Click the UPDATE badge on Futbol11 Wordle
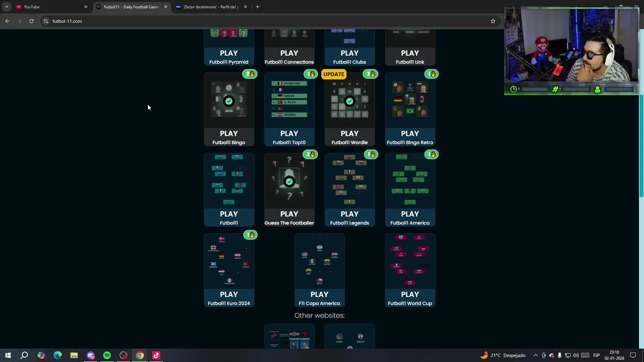Image resolution: width=644 pixels, height=362 pixels. pyautogui.click(x=334, y=74)
